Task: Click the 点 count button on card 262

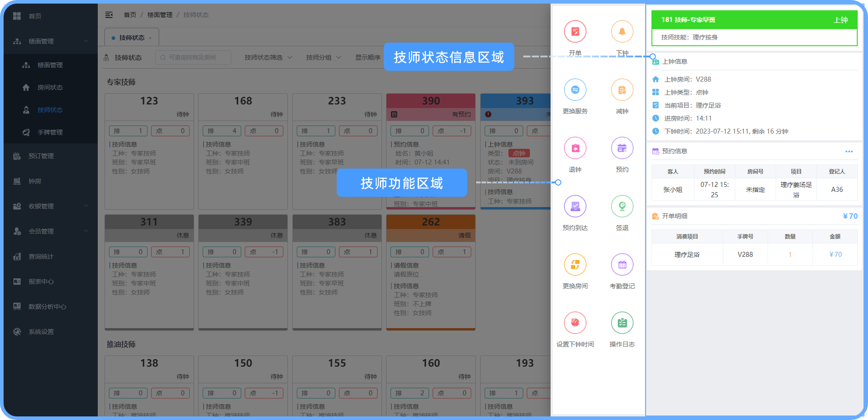Action: click(x=452, y=252)
